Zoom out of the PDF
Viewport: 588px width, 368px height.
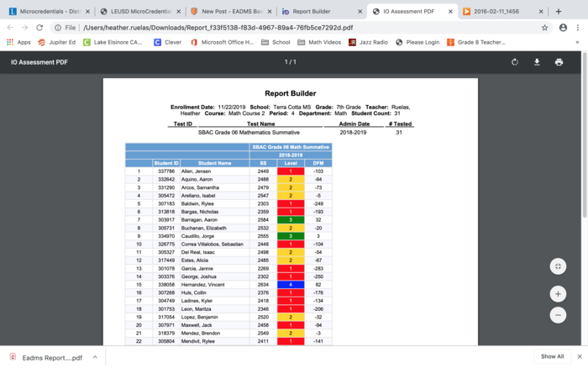click(557, 315)
